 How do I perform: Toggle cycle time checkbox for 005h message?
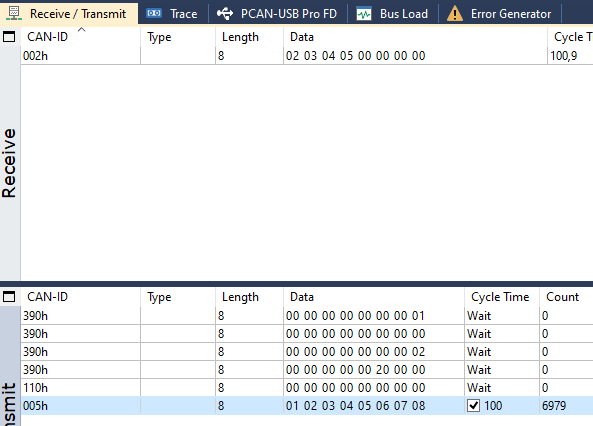point(473,406)
